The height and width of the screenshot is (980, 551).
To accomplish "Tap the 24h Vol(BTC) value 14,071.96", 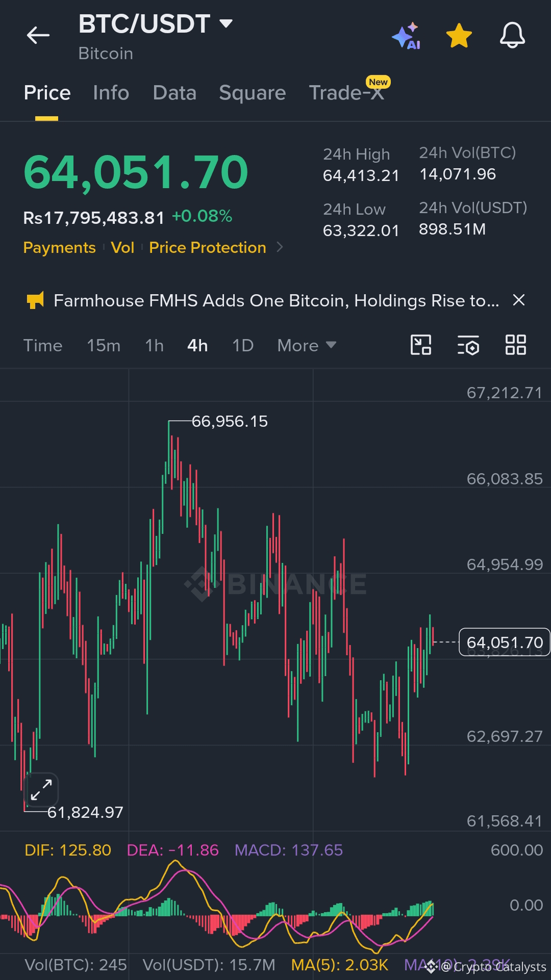I will (x=458, y=174).
